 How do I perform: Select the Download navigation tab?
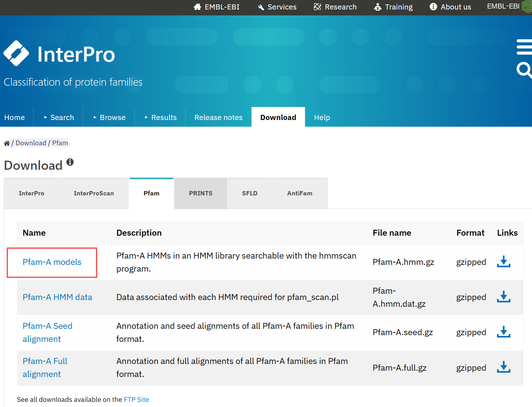coord(278,117)
